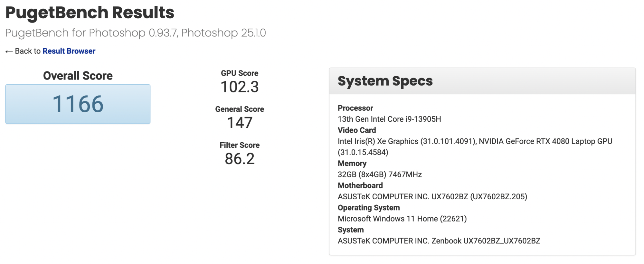Click the Processor label
The height and width of the screenshot is (264, 644).
click(x=355, y=108)
